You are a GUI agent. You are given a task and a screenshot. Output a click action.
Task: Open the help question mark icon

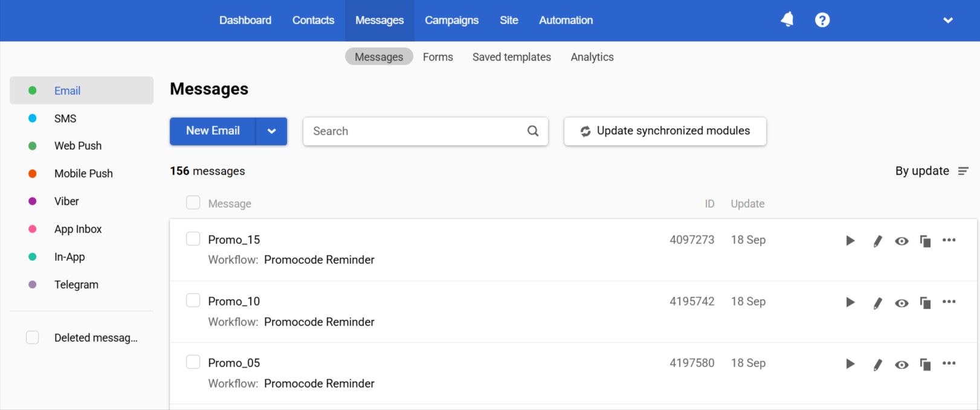[x=822, y=20]
